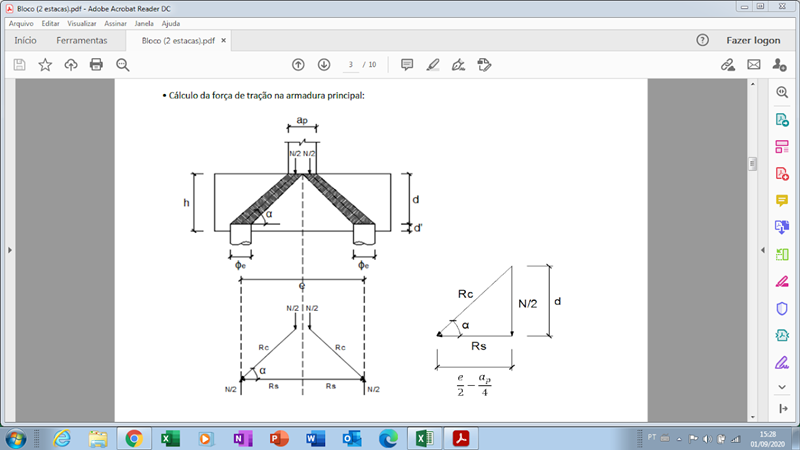Click the vertical scrollbar thumb
The width and height of the screenshot is (800, 450).
(753, 164)
